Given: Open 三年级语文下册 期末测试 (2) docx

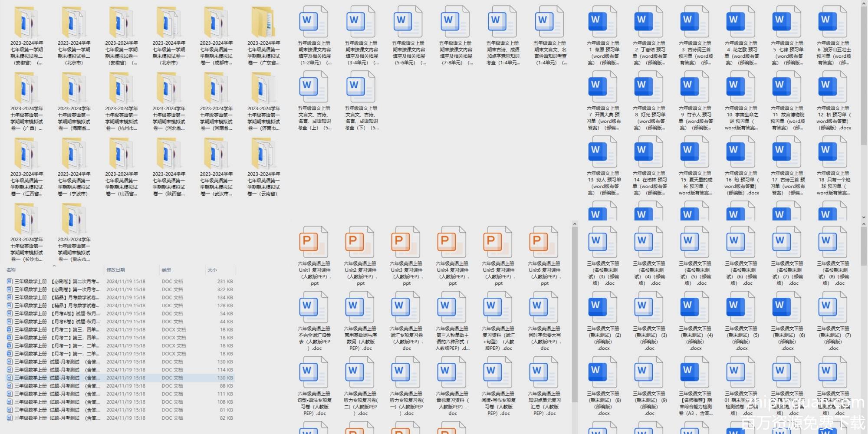Looking at the screenshot, I should point(603,322).
